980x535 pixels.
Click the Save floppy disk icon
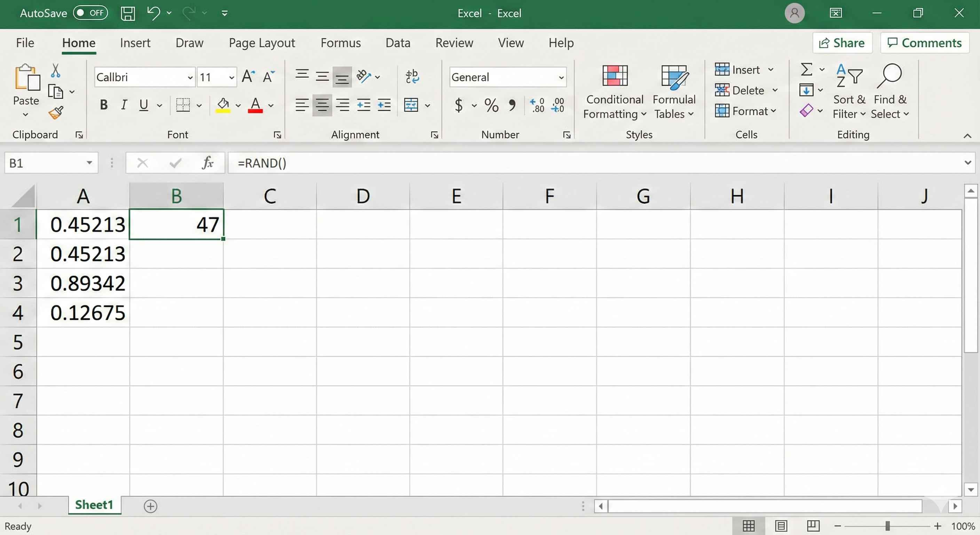click(128, 13)
